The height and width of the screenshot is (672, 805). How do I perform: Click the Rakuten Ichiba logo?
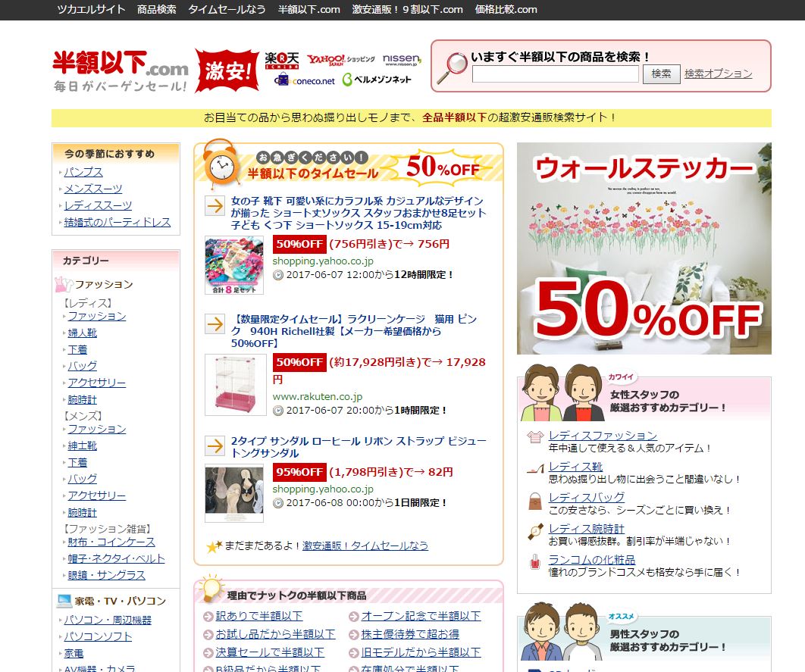coord(282,59)
